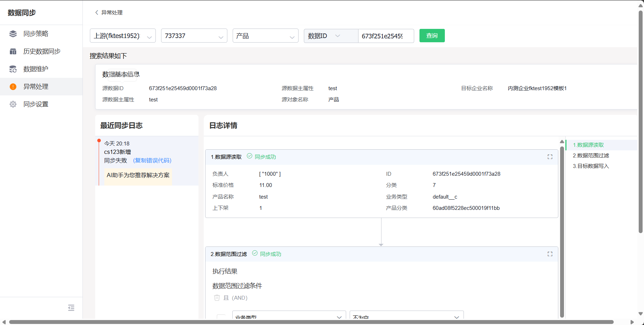The height and width of the screenshot is (325, 644).
Task: Expand 数据源读取 panel to fullscreen
Action: pyautogui.click(x=550, y=157)
